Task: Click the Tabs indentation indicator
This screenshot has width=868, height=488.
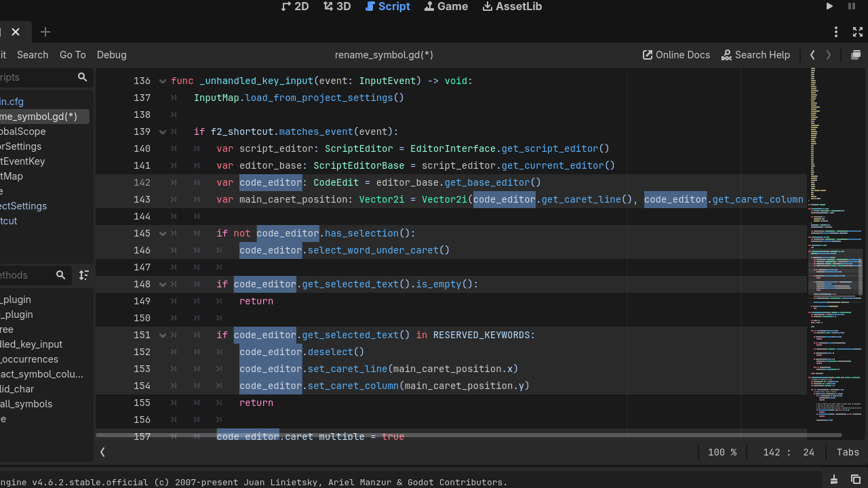Action: 848,452
